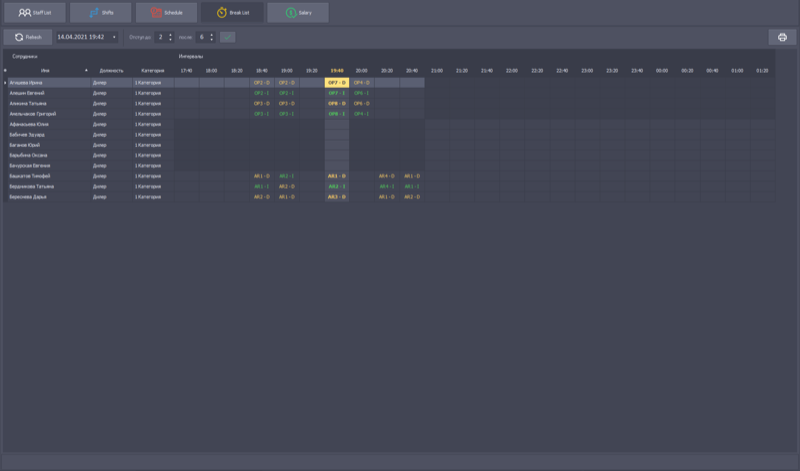Screen dimensions: 800x471
Task: Click the Refresh button
Action: point(27,37)
